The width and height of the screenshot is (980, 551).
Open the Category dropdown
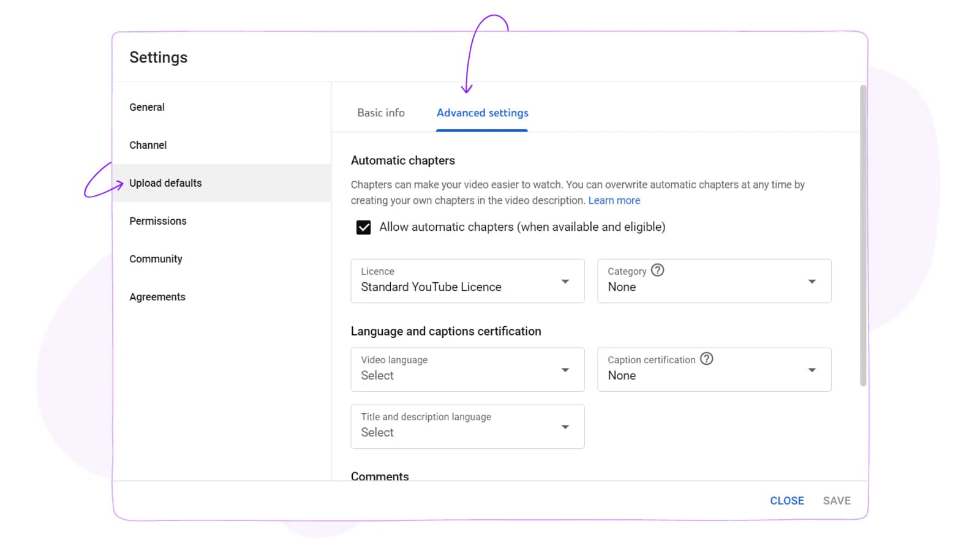(x=714, y=281)
